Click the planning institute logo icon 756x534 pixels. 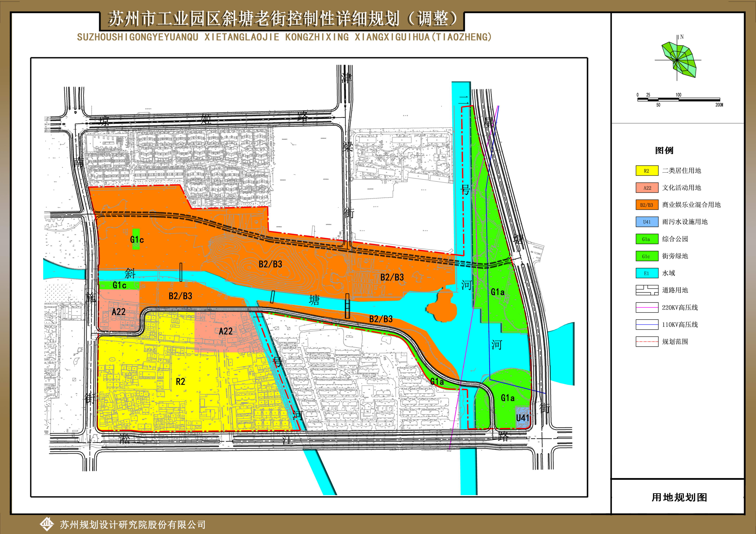pos(47,524)
